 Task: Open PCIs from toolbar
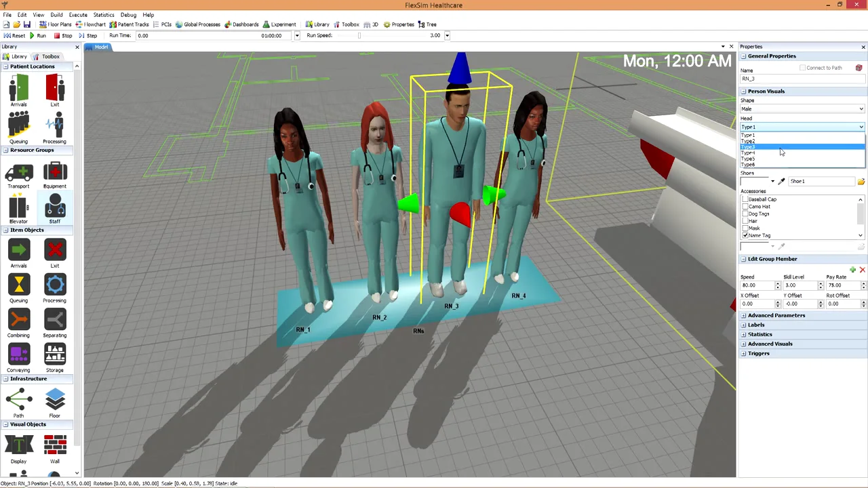[x=162, y=24]
